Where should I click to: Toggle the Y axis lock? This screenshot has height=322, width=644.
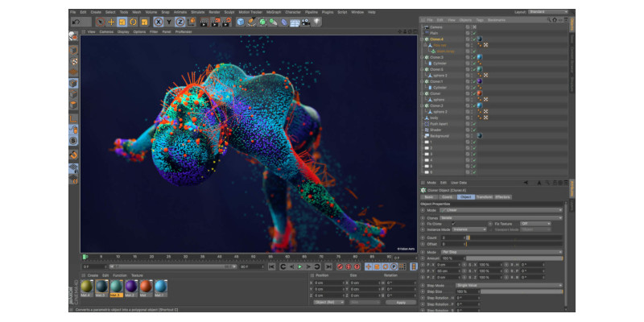[169, 22]
